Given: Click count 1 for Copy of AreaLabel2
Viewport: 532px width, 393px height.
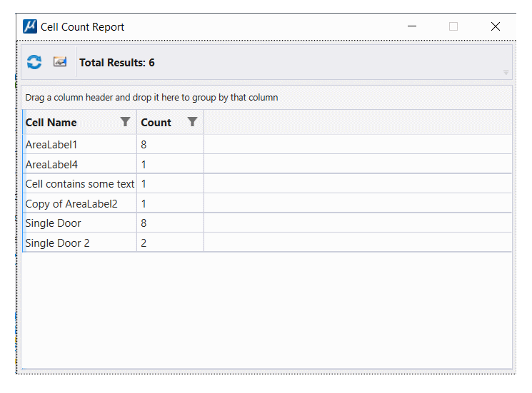Looking at the screenshot, I should [x=144, y=203].
